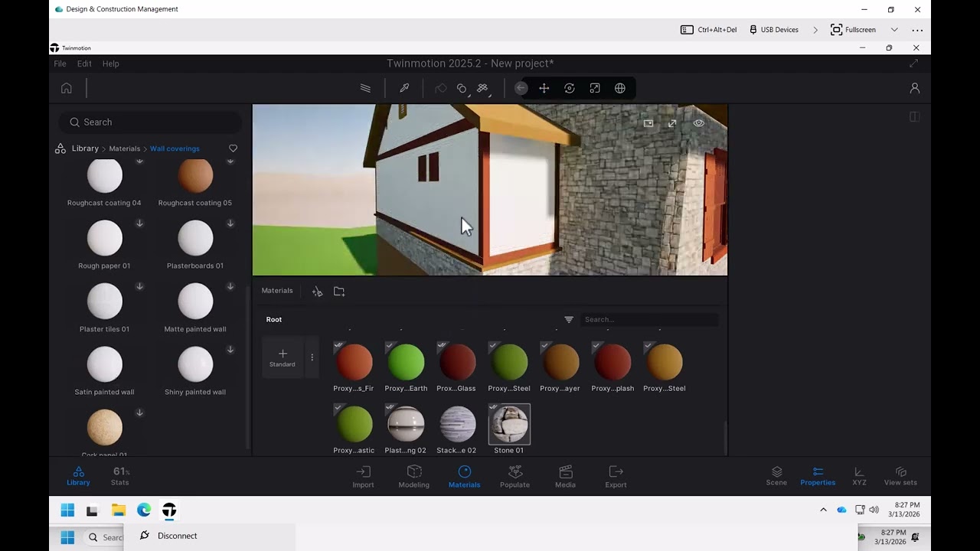Viewport: 980px width, 551px height.
Task: Expand Twinmotion window using diagonal arrows icon
Action: coord(913,64)
